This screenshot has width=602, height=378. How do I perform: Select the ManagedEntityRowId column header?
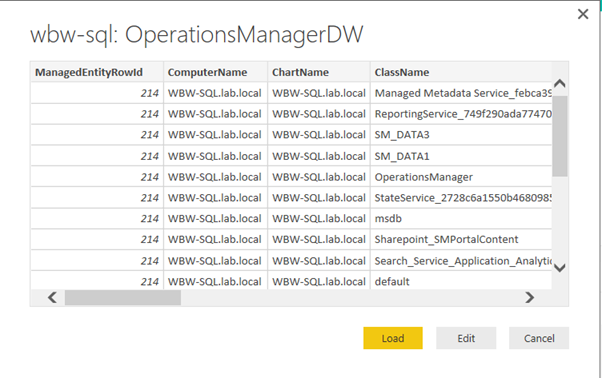[x=97, y=72]
